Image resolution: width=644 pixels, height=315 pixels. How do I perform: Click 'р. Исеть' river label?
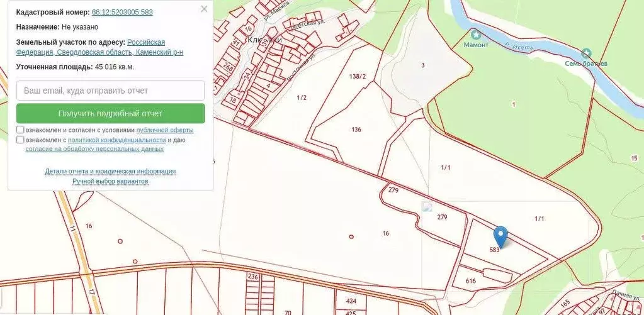click(519, 45)
